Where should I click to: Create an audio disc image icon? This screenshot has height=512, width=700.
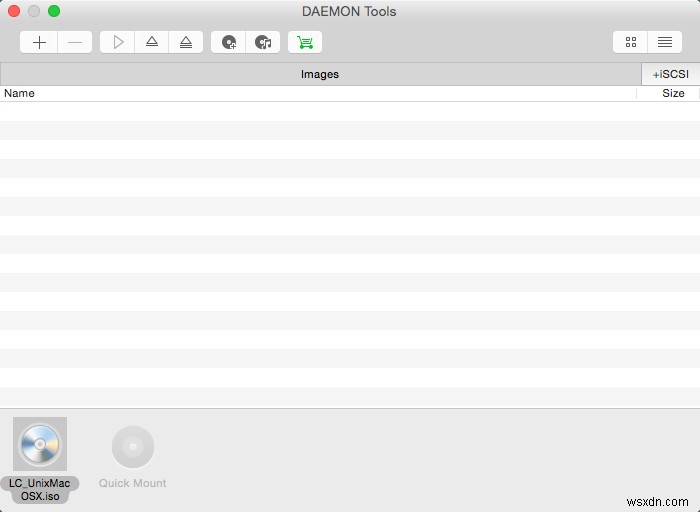263,42
